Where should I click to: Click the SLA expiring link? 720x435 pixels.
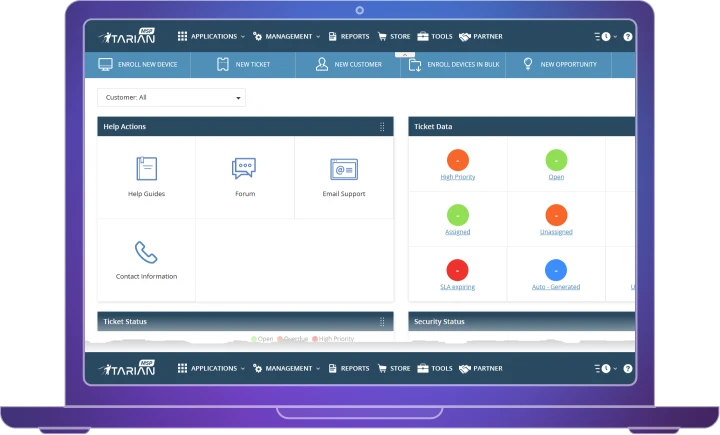click(457, 287)
